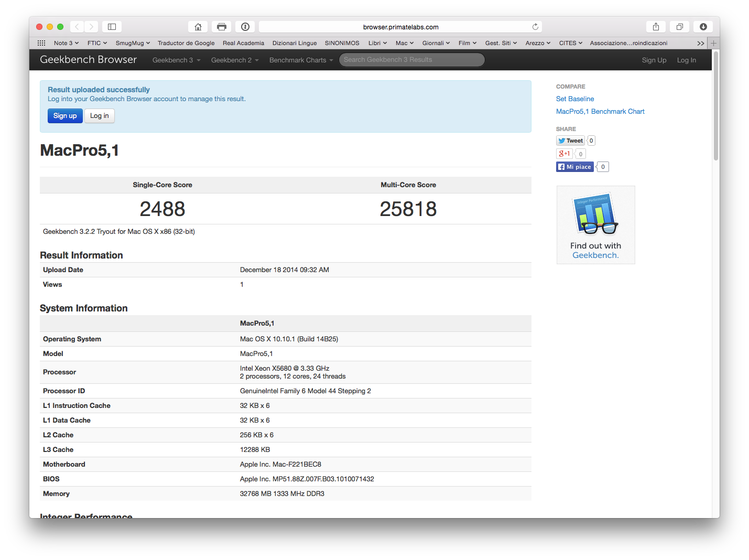Expand the Benchmark Charts menu
The width and height of the screenshot is (749, 560).
(301, 60)
